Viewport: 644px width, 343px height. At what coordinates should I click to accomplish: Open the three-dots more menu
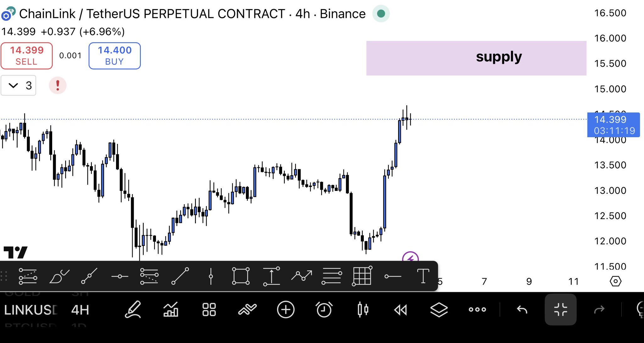point(477,310)
